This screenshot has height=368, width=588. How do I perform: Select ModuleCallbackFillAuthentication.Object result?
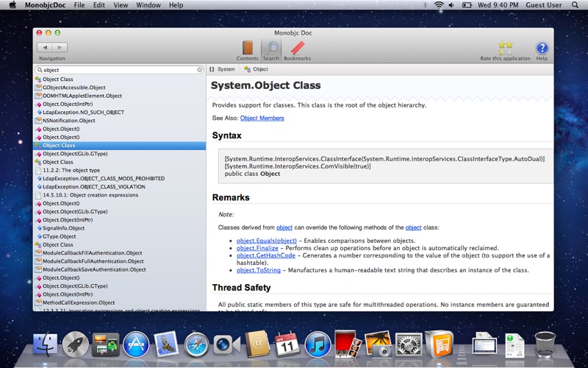pos(119,252)
